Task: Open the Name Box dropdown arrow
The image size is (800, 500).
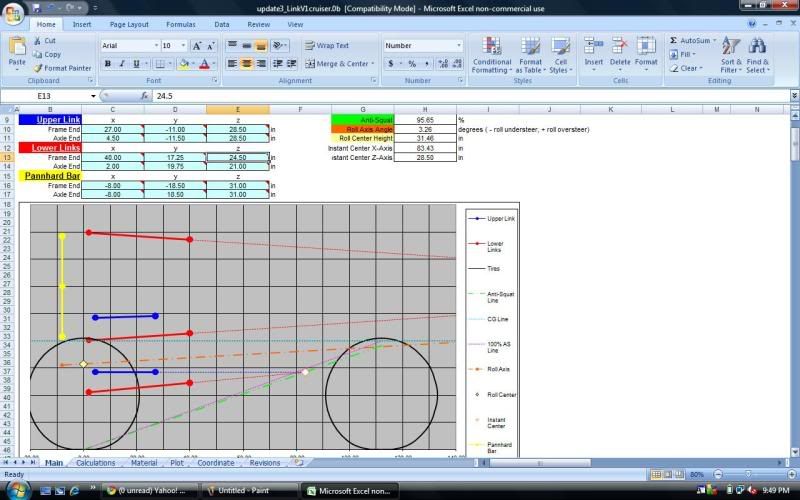Action: tap(94, 96)
